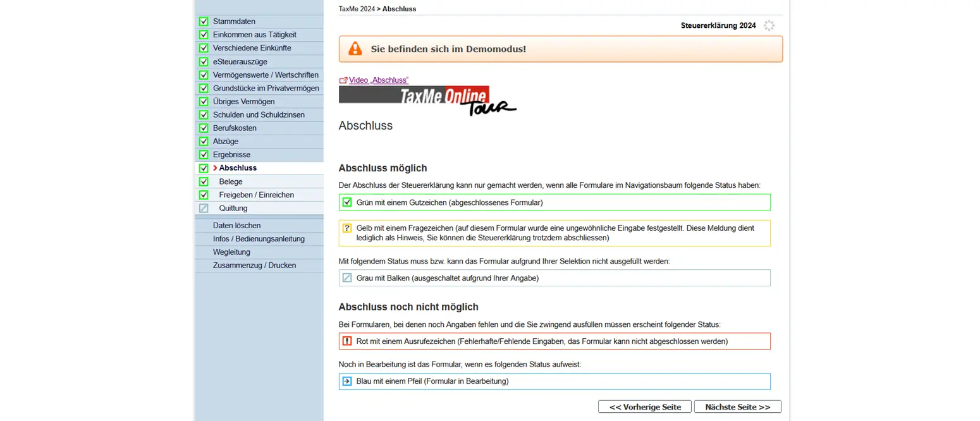This screenshot has width=980, height=421.
Task: Select Vermögenswerte / Wertschriften in navigation
Action: (x=266, y=75)
